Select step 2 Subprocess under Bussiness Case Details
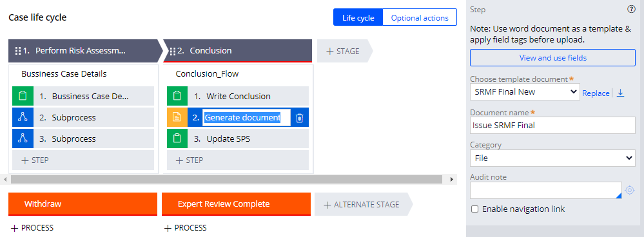Screen dimensions: 644x237 pyautogui.click(x=83, y=118)
